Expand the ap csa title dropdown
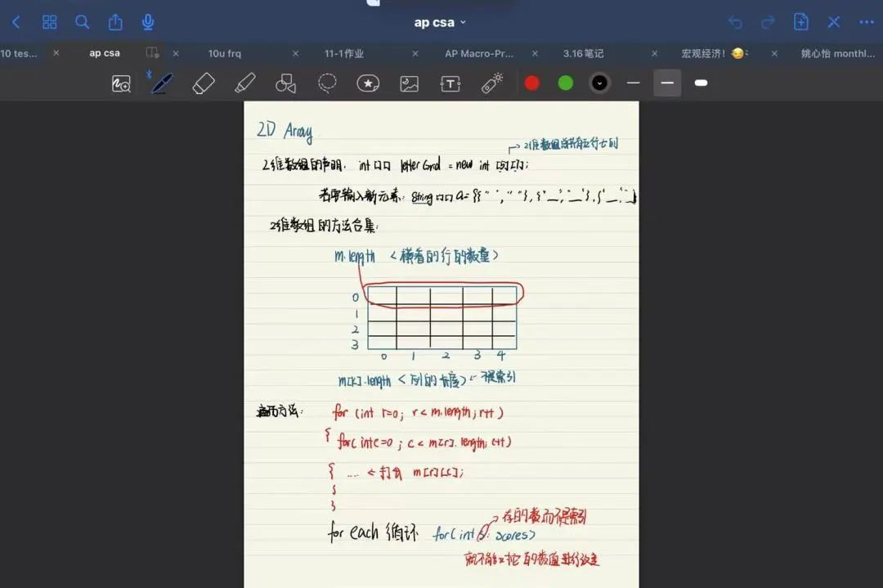Viewport: 883px width, 588px height. click(x=441, y=22)
